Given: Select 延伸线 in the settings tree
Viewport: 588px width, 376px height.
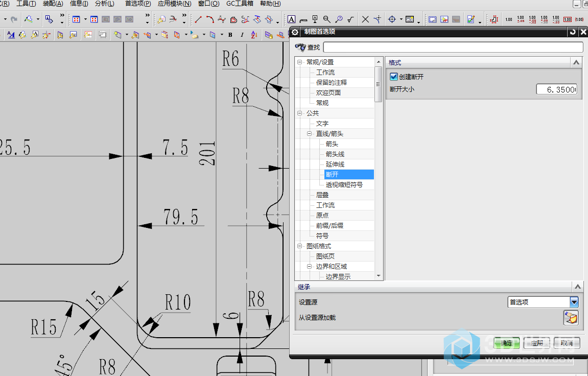Looking at the screenshot, I should 335,164.
